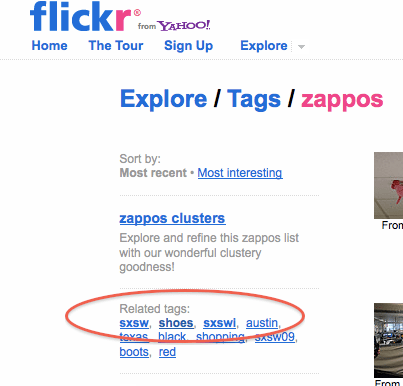The width and height of the screenshot is (403, 386).
Task: Sort by Most interesting
Action: pos(240,173)
